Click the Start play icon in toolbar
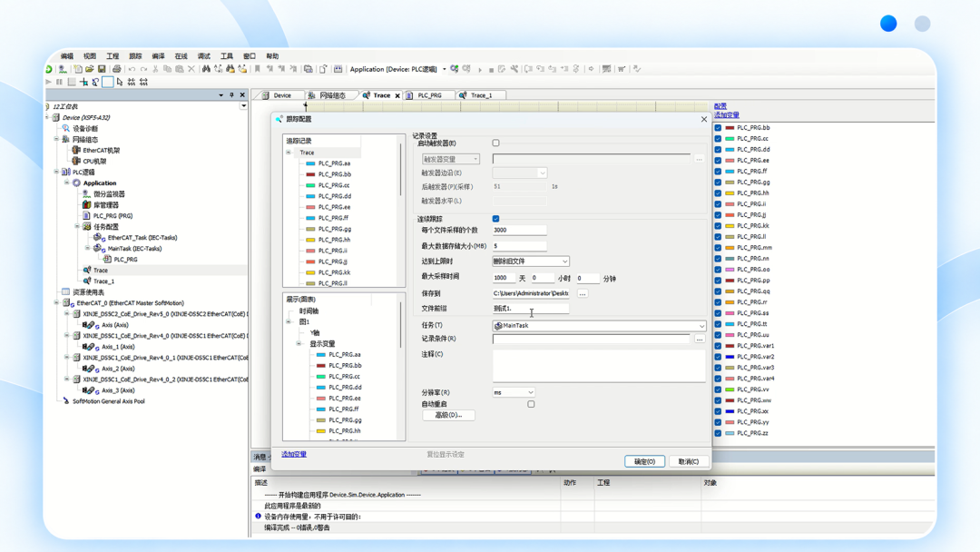The height and width of the screenshot is (552, 980). tap(480, 69)
